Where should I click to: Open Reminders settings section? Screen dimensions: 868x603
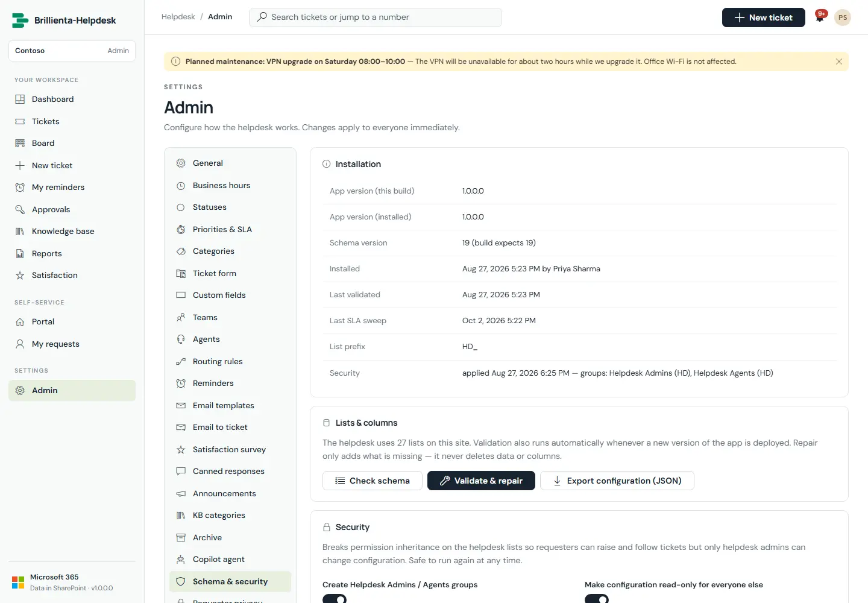tap(230, 383)
